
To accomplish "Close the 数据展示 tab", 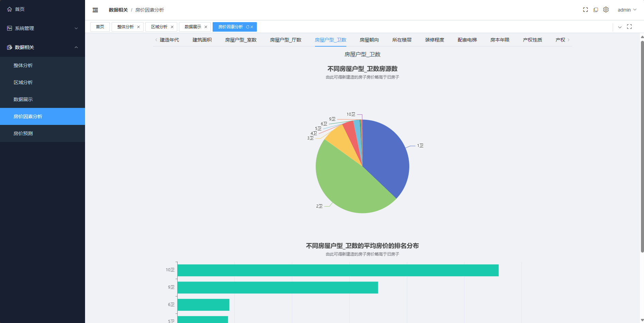I will tap(206, 27).
